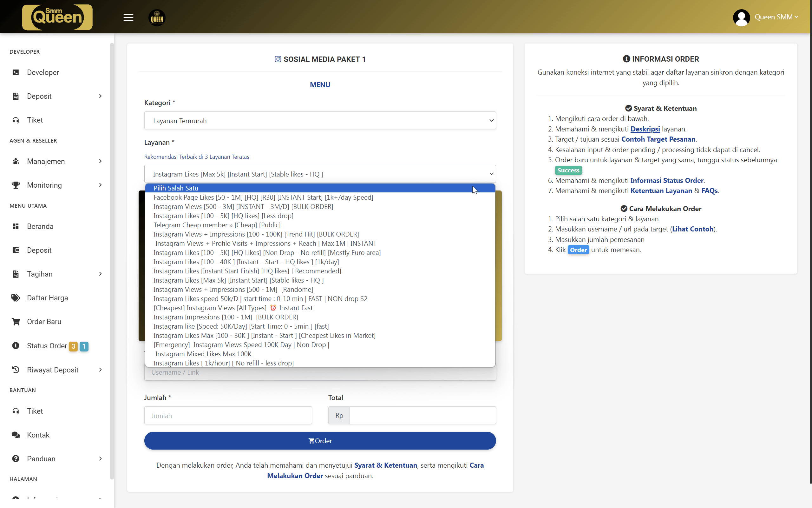The height and width of the screenshot is (508, 812).
Task: Open the Lihat Contoh link
Action: [x=692, y=229]
